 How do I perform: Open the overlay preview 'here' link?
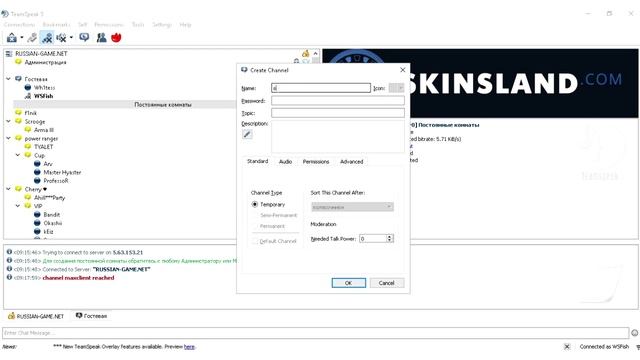pos(189,347)
